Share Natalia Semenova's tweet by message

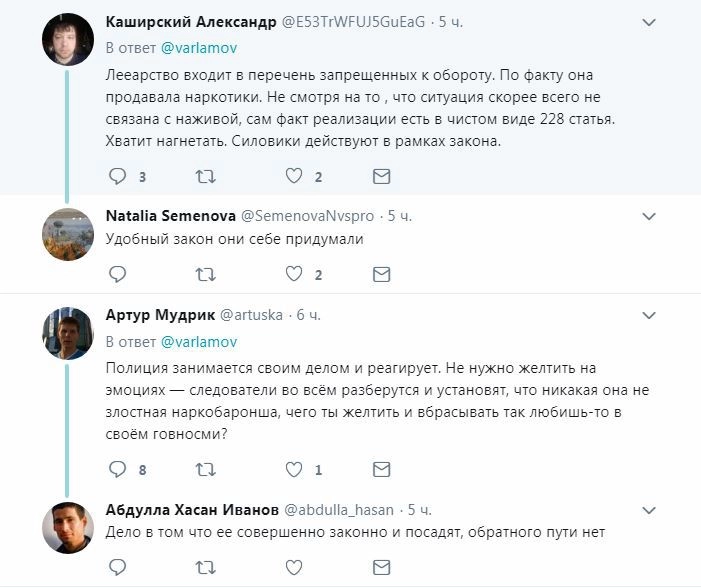381,274
